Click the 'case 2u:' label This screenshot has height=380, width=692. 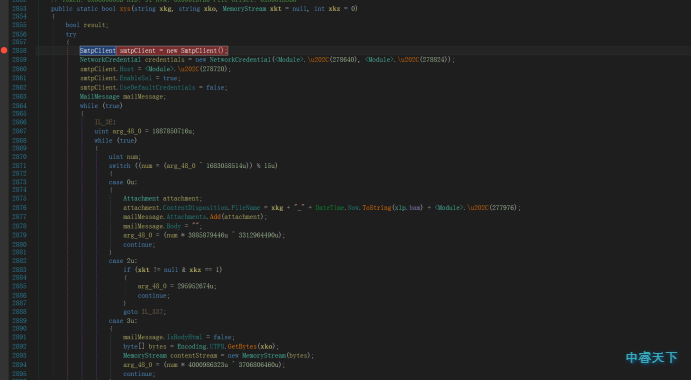tap(123, 261)
